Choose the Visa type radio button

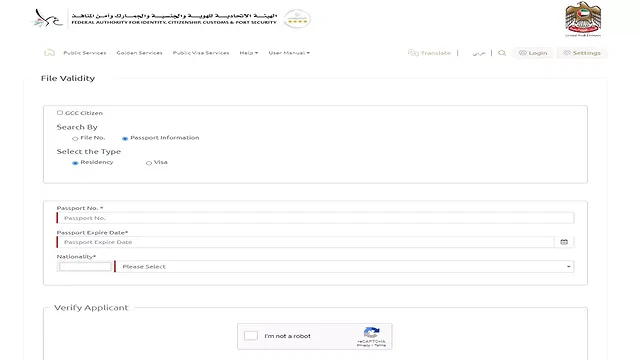149,163
